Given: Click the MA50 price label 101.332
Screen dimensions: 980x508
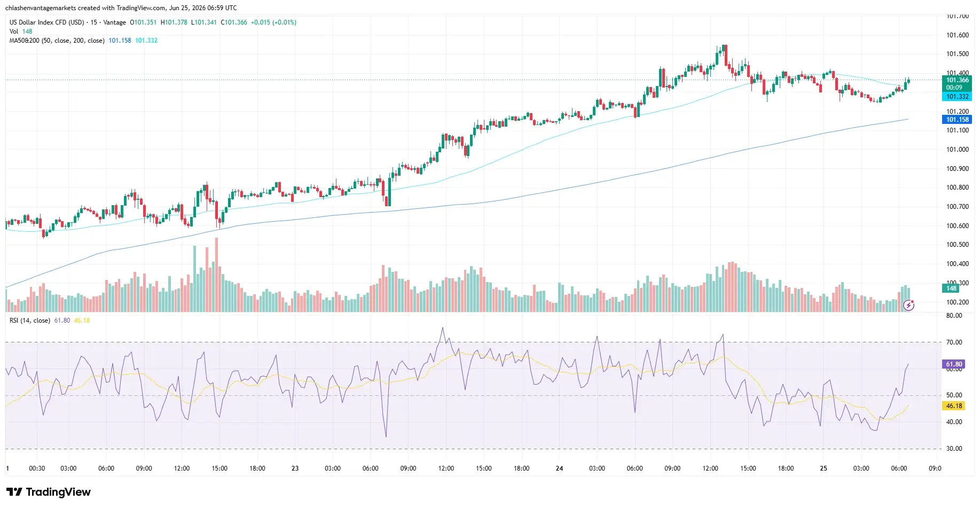Looking at the screenshot, I should [957, 97].
